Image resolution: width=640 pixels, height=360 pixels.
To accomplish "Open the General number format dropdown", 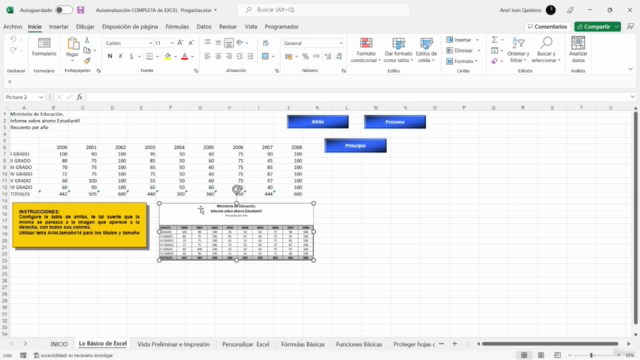I will tap(341, 43).
